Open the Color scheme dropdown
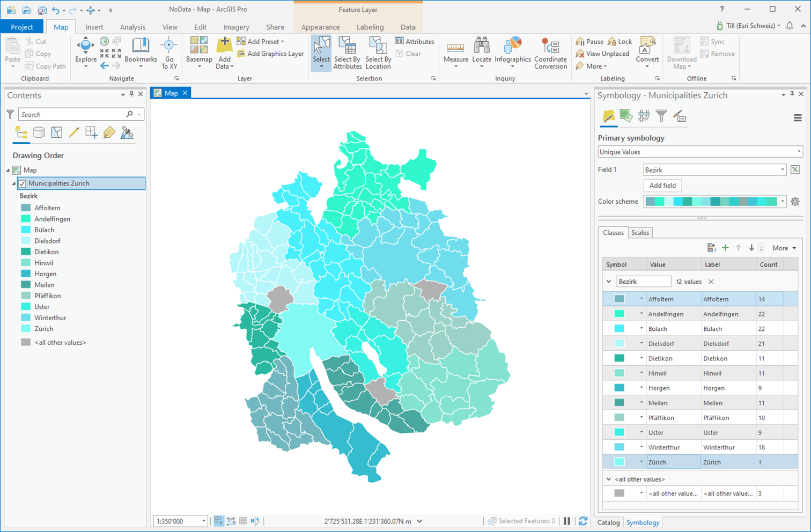811x532 pixels. point(715,202)
